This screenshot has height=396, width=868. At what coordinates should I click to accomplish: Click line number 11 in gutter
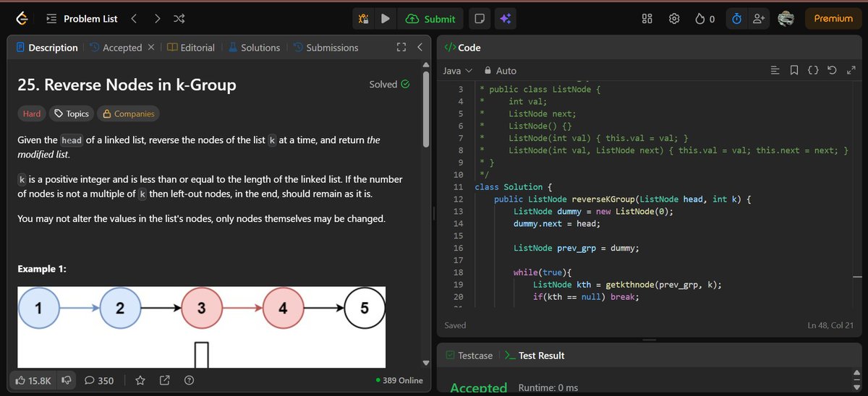click(x=458, y=187)
